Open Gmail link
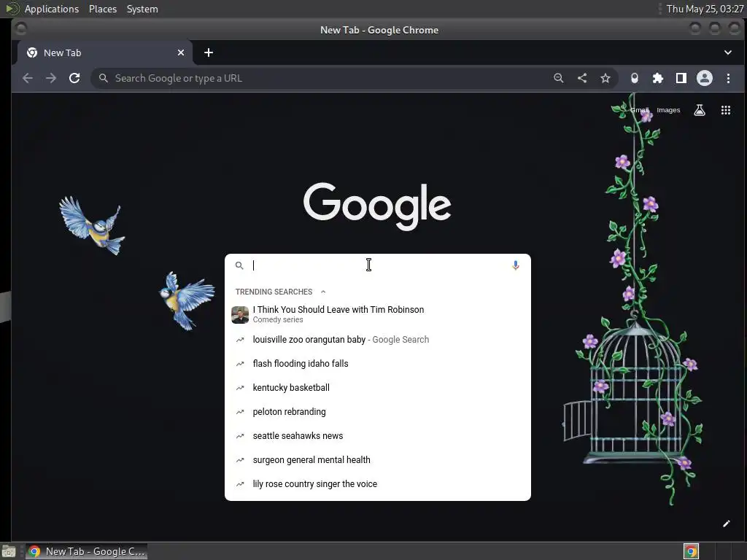This screenshot has height=560, width=747. pyautogui.click(x=639, y=110)
